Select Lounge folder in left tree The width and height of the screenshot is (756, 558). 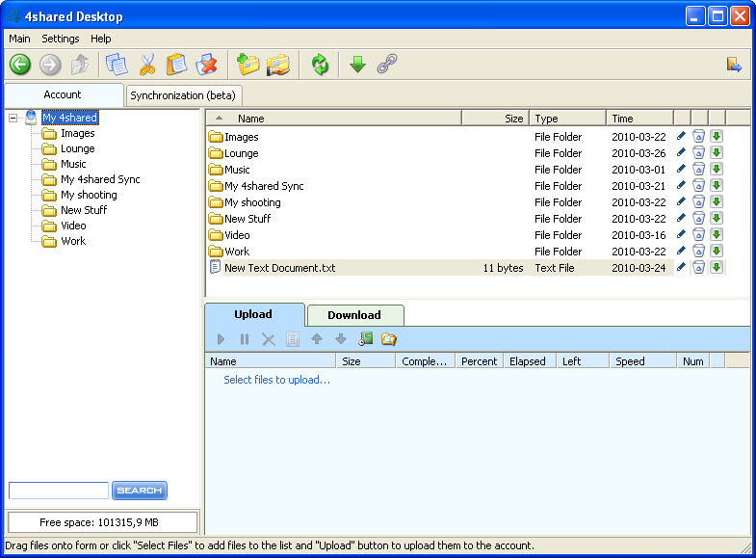[x=78, y=148]
